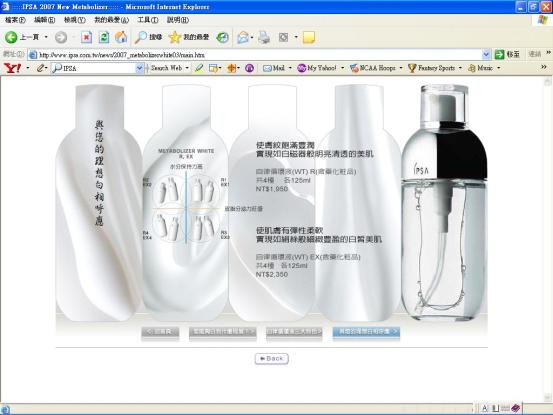Click the blue highlighted button under bottles
The image size is (553, 415).
[x=366, y=331]
